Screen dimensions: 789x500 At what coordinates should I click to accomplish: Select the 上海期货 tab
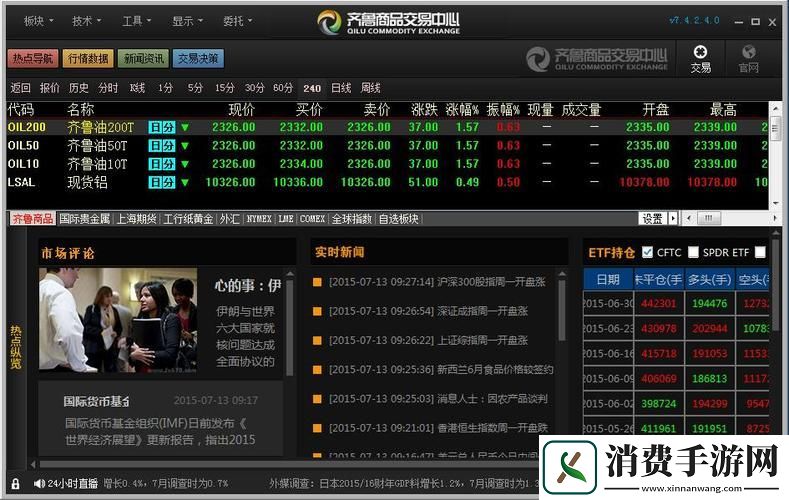tap(136, 218)
